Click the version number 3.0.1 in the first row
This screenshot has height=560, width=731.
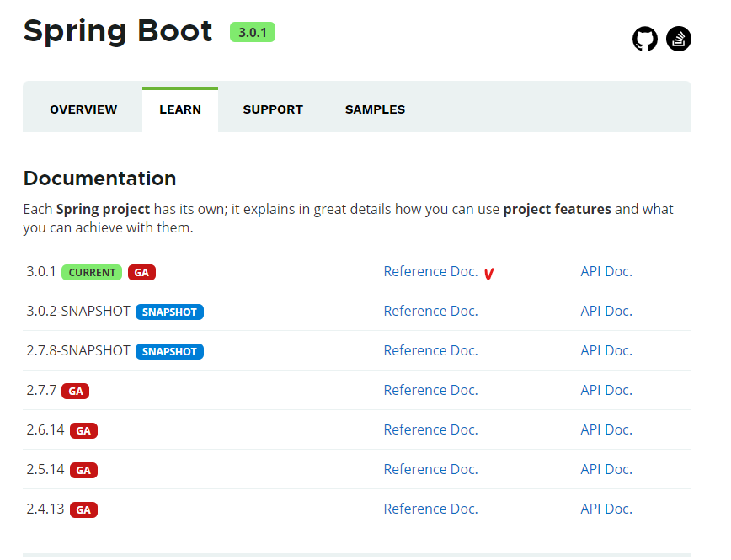[41, 271]
